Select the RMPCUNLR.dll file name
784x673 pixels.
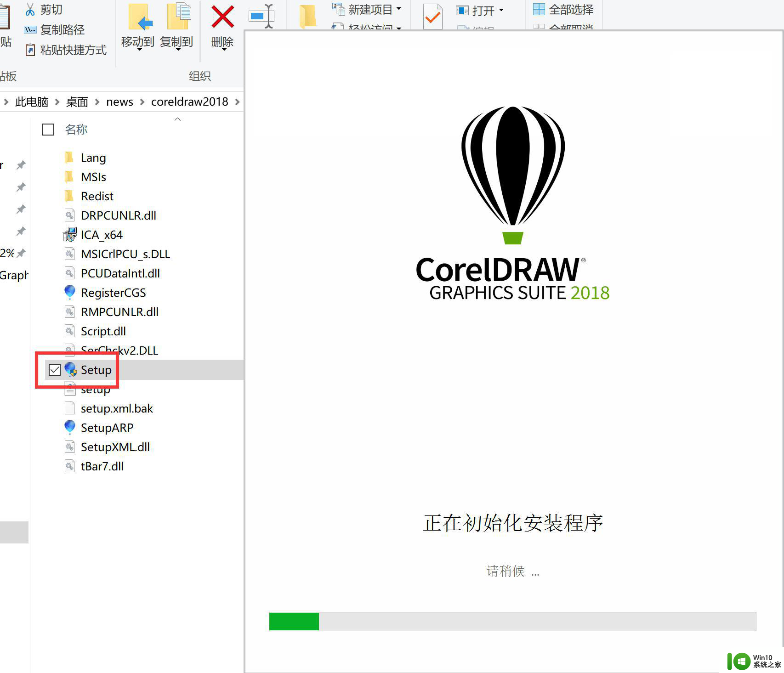(119, 312)
